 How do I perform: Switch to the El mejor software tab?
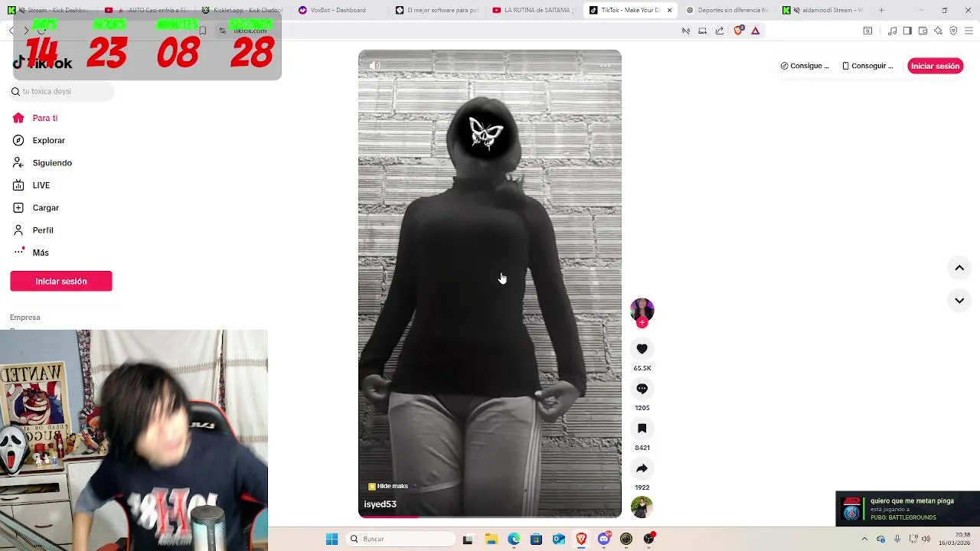point(436,10)
